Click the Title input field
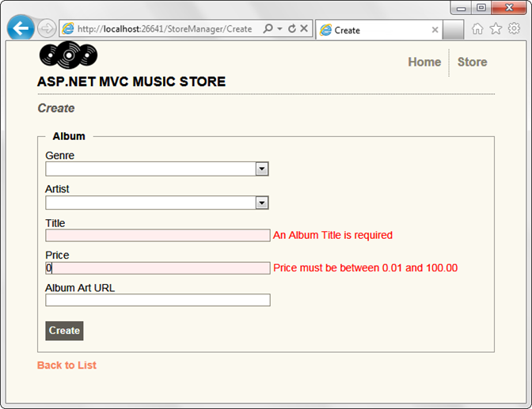The height and width of the screenshot is (409, 532). tap(158, 236)
